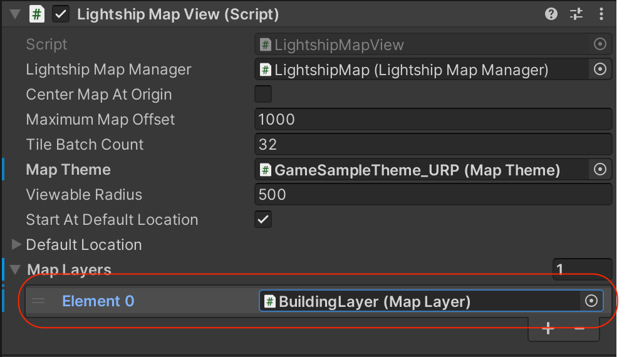Click the Map Layers size field
This screenshot has width=644, height=357.
[583, 269]
